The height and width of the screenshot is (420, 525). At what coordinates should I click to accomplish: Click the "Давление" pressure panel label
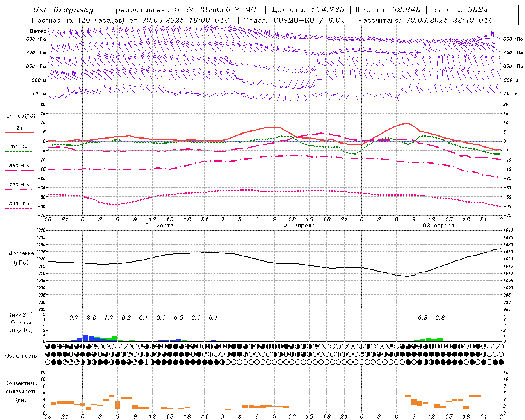pos(21,253)
